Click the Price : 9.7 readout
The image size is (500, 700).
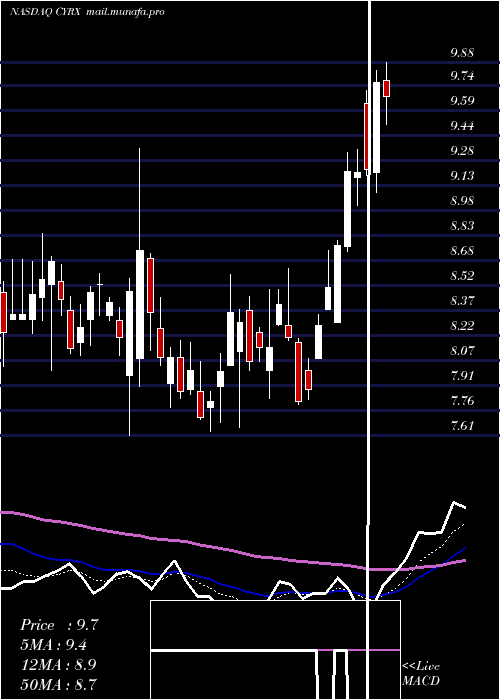[59, 625]
